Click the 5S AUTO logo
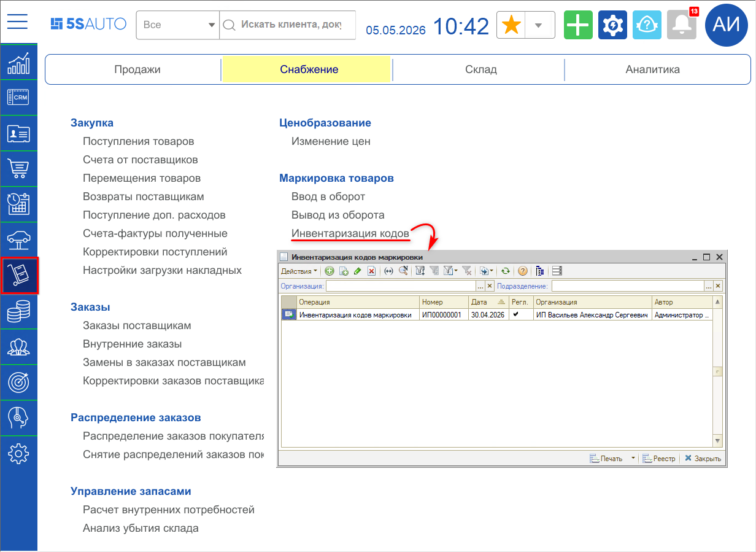 point(88,25)
